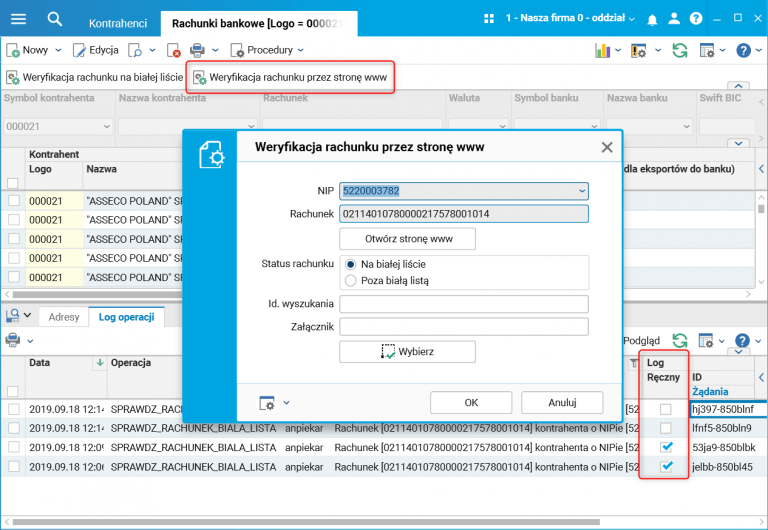Toggle Log Ręczny checkbox for 53ja9-850blbk
Image resolution: width=768 pixels, height=530 pixels.
[x=665, y=447]
